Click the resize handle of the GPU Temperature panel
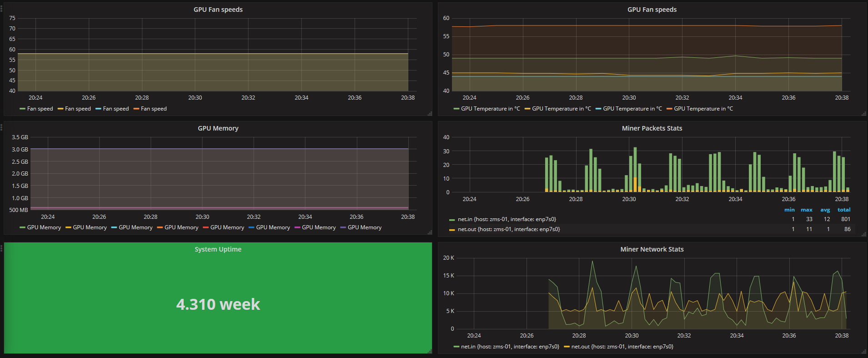 [x=864, y=113]
